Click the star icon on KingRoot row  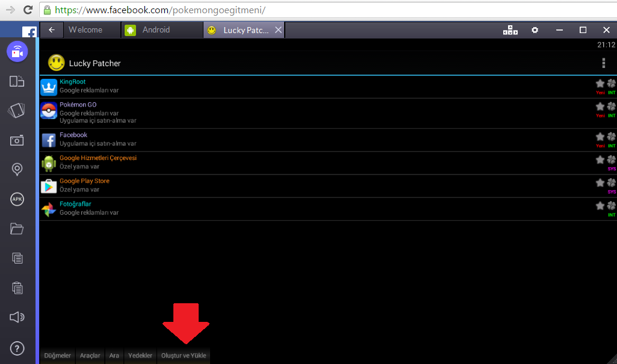(x=600, y=84)
